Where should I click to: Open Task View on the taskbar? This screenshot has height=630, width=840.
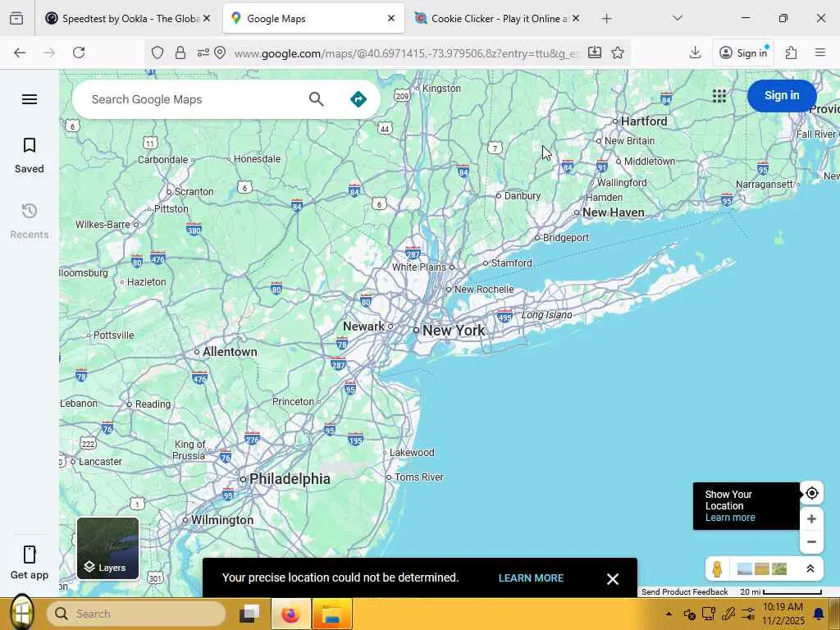click(x=249, y=614)
